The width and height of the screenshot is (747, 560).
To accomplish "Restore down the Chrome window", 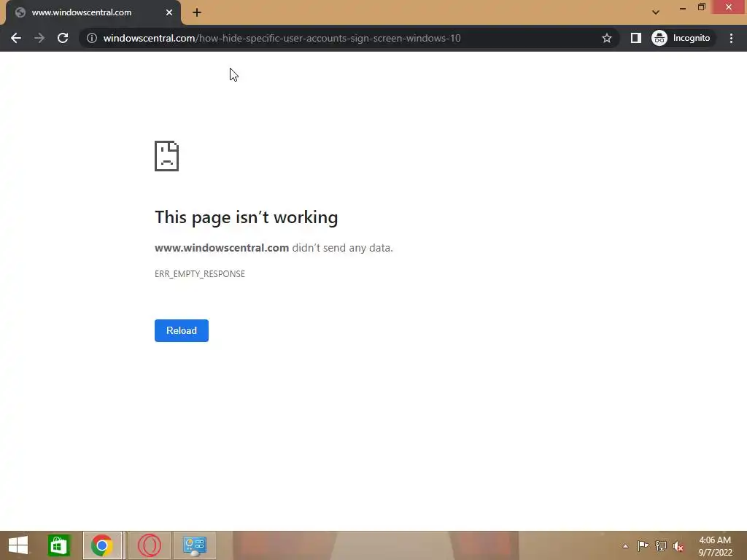I will click(x=701, y=7).
